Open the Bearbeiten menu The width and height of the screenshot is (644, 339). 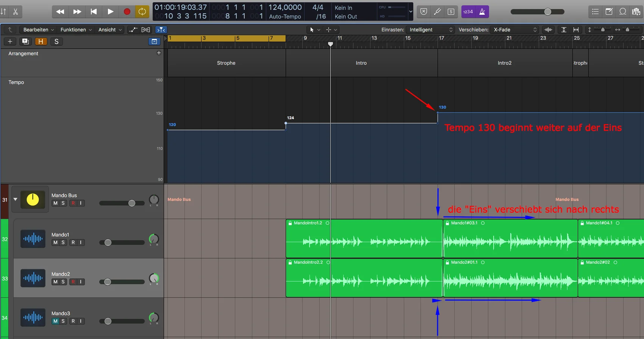pyautogui.click(x=39, y=30)
